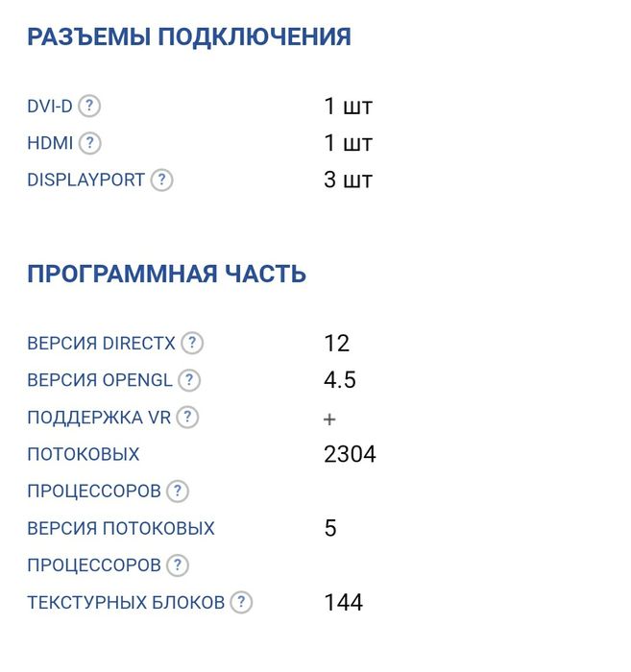Show the ТЕКСТУРНЫХ БЛОКОВ help icon
The width and height of the screenshot is (631, 672).
(x=241, y=603)
